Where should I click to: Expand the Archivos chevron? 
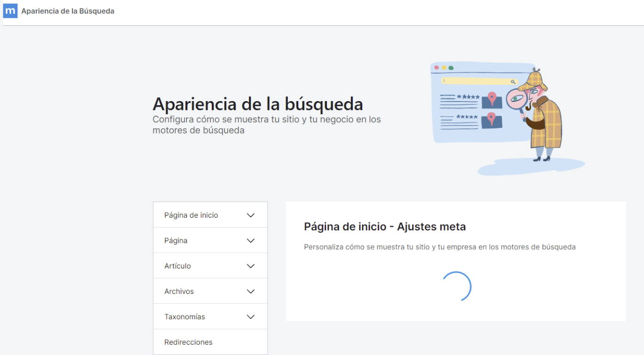coord(251,292)
